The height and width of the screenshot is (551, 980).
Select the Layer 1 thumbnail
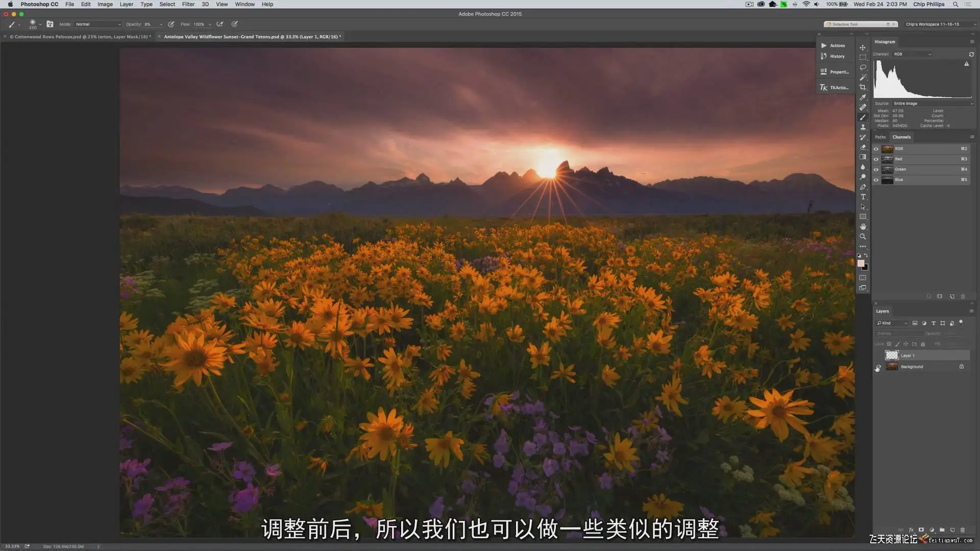click(892, 355)
